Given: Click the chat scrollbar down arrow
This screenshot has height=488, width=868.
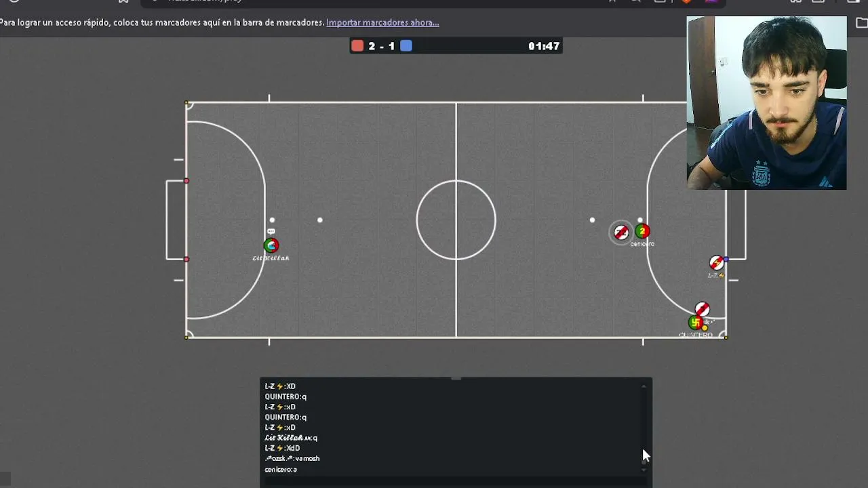Looking at the screenshot, I should coord(644,469).
